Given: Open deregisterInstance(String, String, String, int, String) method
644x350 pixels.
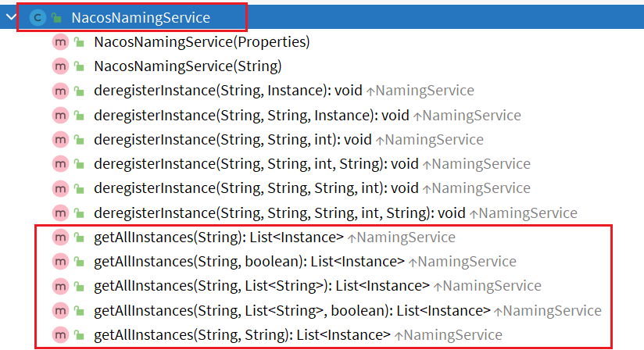Looking at the screenshot, I should pyautogui.click(x=264, y=212).
